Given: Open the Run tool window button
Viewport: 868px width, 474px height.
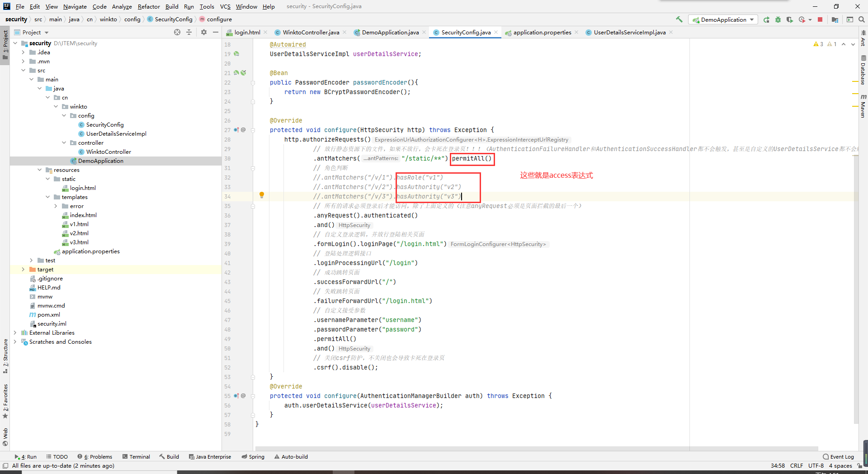Looking at the screenshot, I should [26, 457].
